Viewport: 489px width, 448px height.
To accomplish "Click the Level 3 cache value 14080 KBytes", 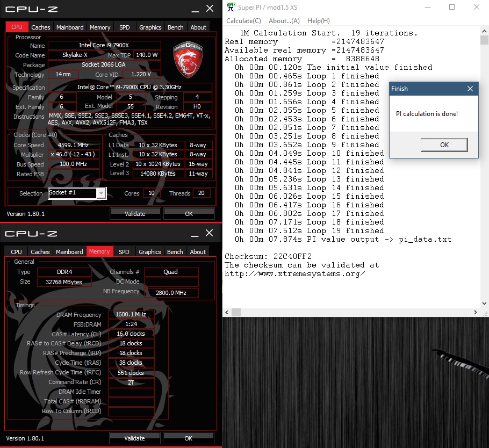I will point(158,174).
